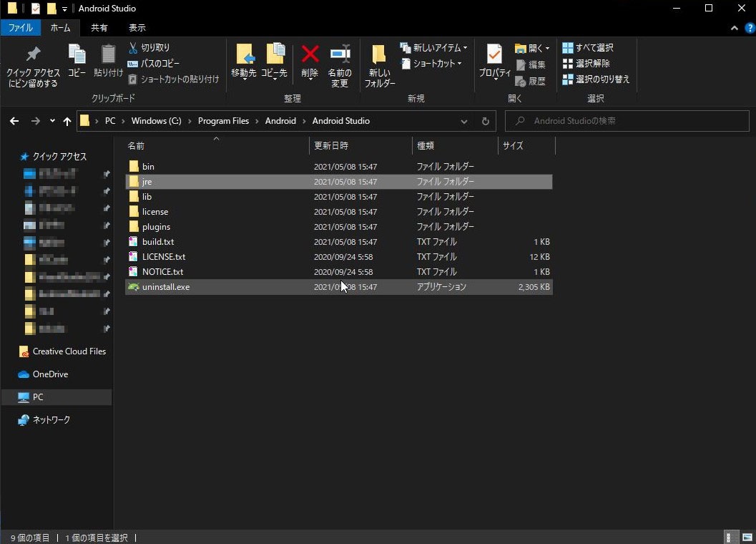Expand breadcrumb arrow after Program Files
The image size is (756, 544).
coord(257,121)
